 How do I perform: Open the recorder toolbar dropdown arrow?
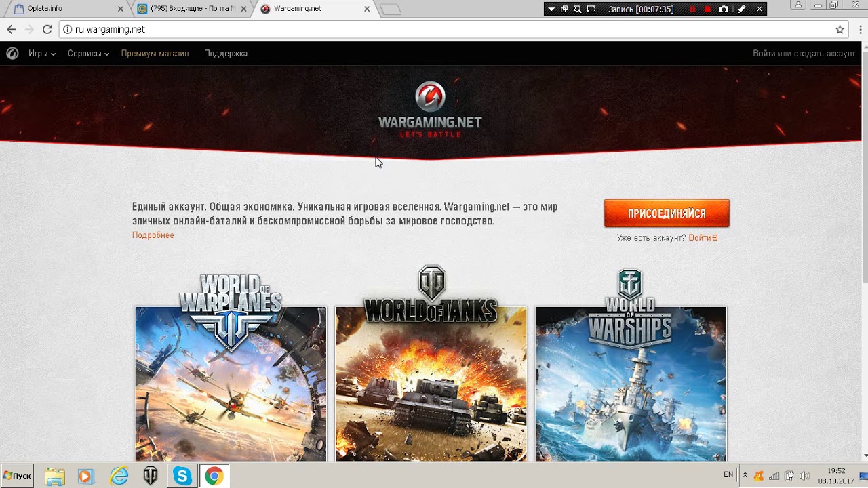(551, 9)
